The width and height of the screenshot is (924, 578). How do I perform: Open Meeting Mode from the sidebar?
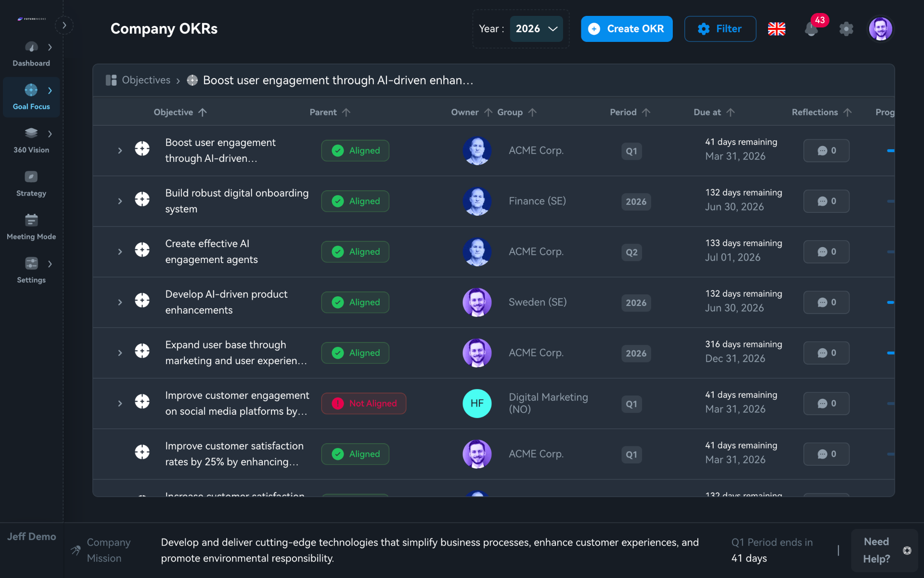(31, 221)
